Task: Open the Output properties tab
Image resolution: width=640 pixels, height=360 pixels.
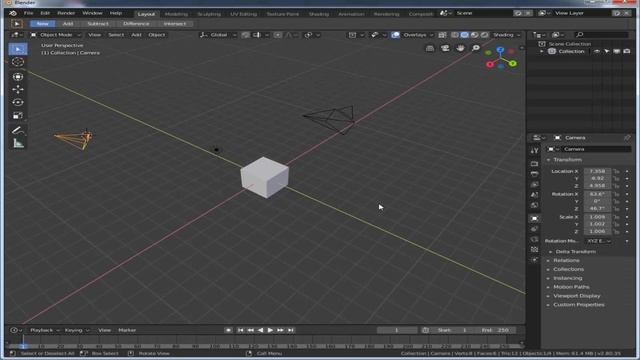Action: point(534,174)
